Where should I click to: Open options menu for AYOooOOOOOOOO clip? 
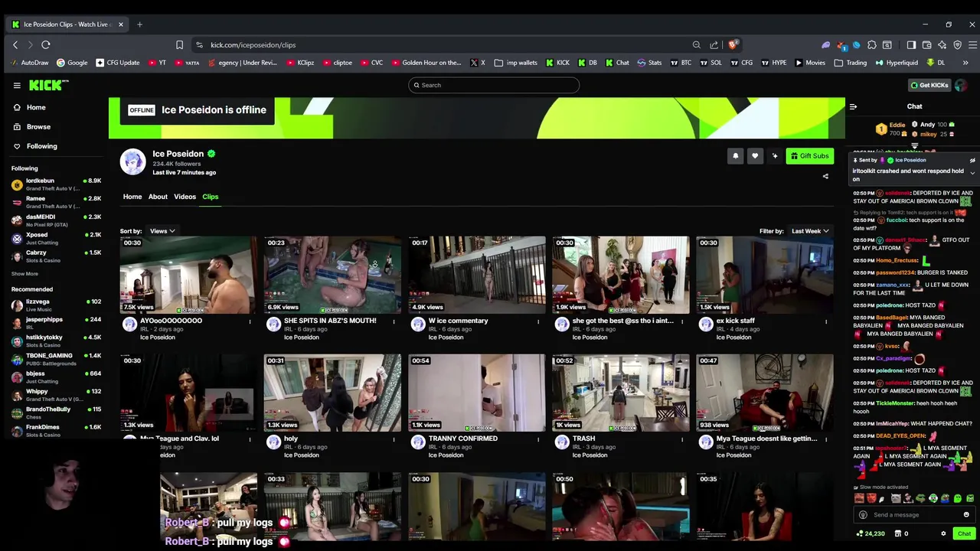250,321
